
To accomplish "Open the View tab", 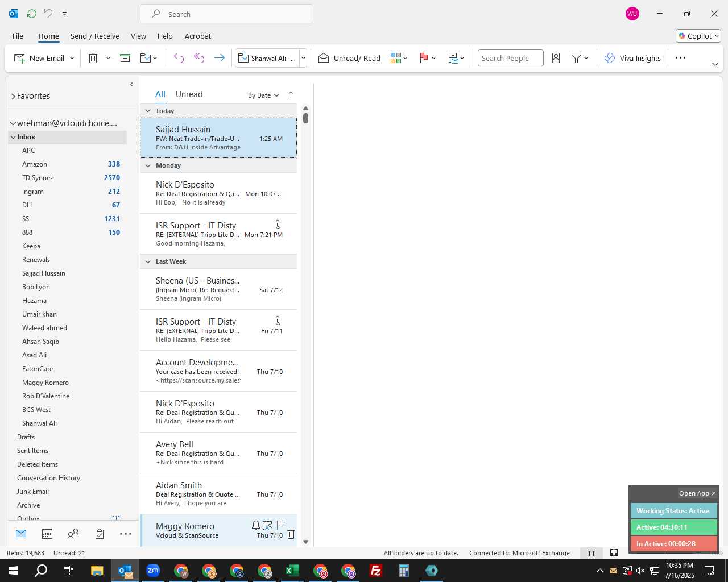I will tap(138, 36).
